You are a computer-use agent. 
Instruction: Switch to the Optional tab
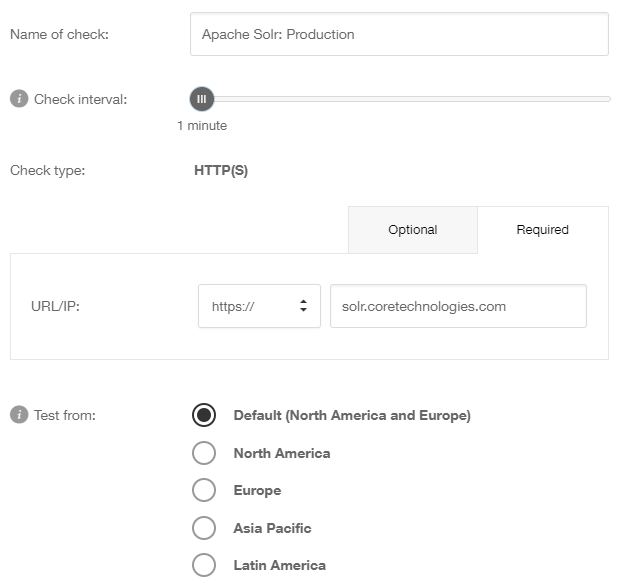click(413, 230)
